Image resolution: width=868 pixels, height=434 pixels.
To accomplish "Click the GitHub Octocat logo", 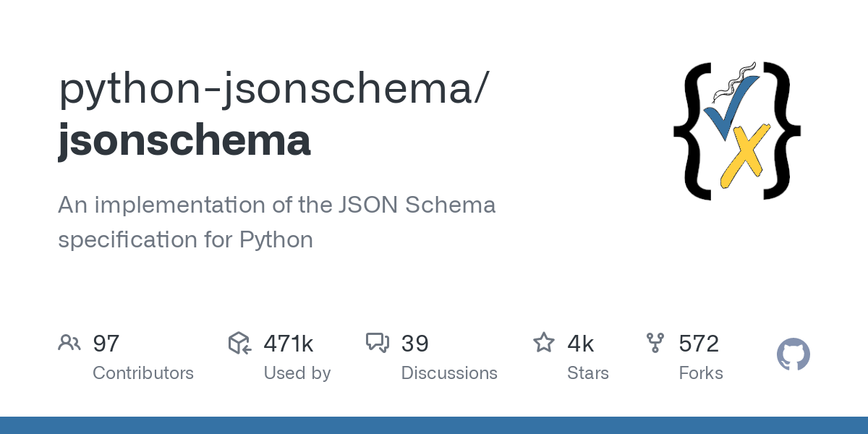I will [793, 355].
